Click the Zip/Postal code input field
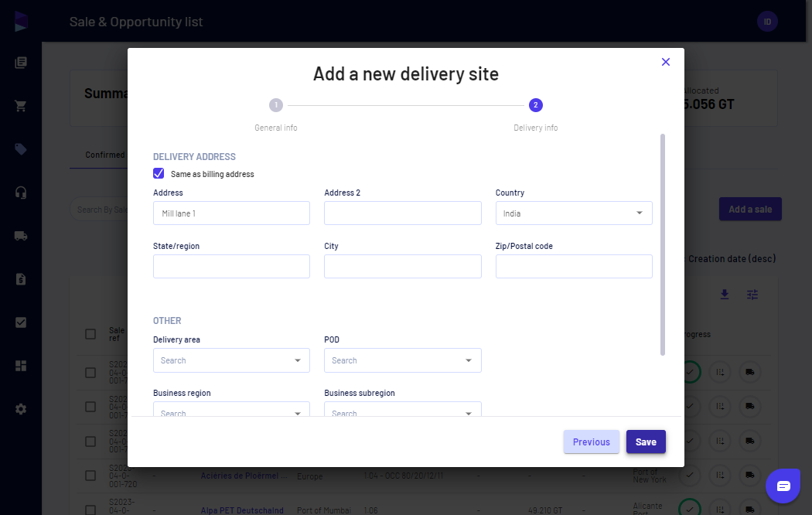The height and width of the screenshot is (515, 812). coord(574,267)
